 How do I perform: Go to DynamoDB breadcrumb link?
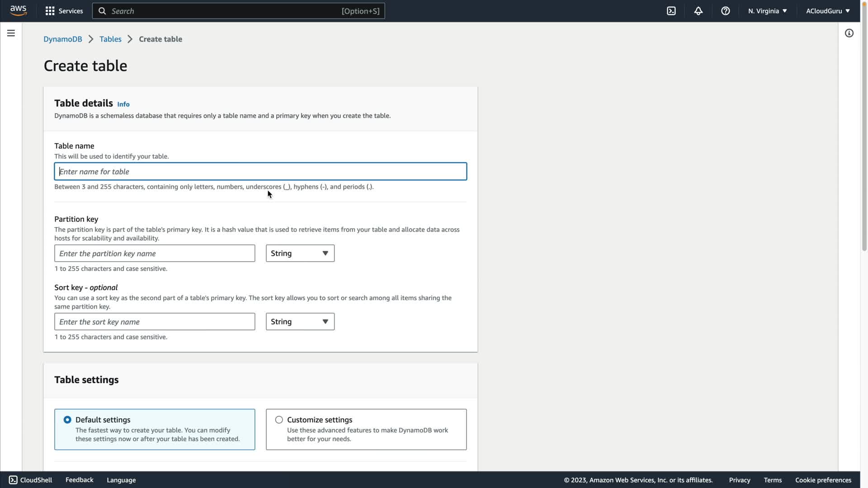(x=62, y=39)
